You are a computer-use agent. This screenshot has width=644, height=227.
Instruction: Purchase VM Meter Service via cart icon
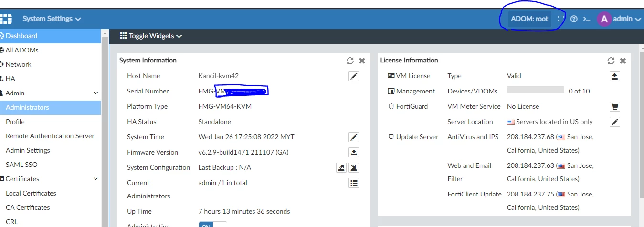tap(615, 107)
